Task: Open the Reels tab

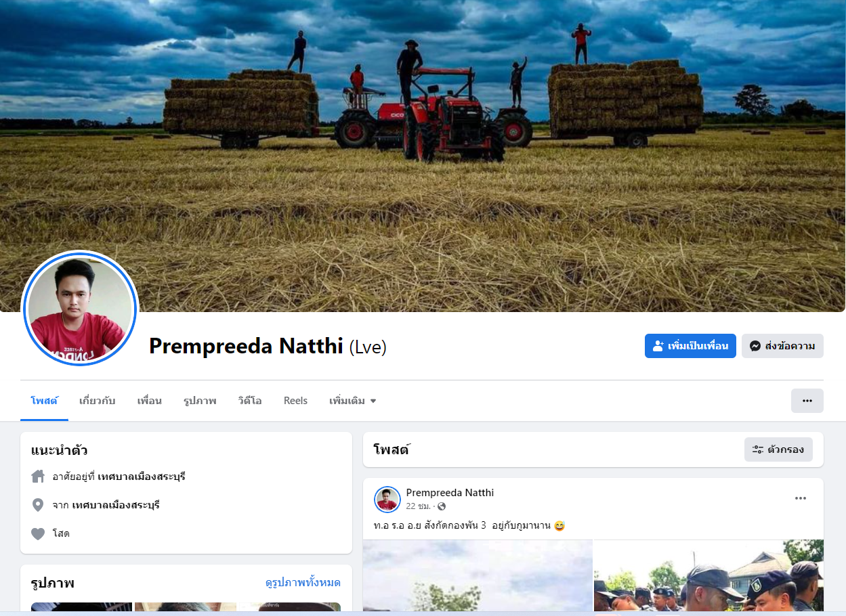Action: (x=295, y=401)
